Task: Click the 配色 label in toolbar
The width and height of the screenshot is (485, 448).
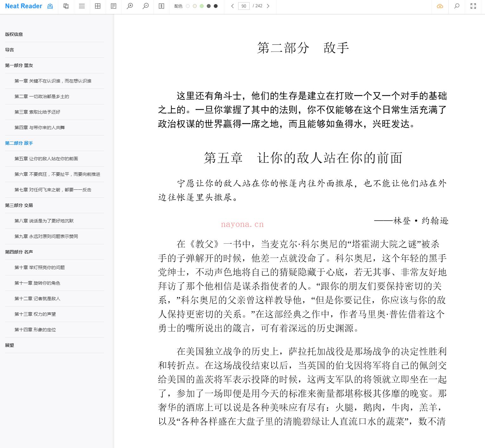Action: (178, 6)
